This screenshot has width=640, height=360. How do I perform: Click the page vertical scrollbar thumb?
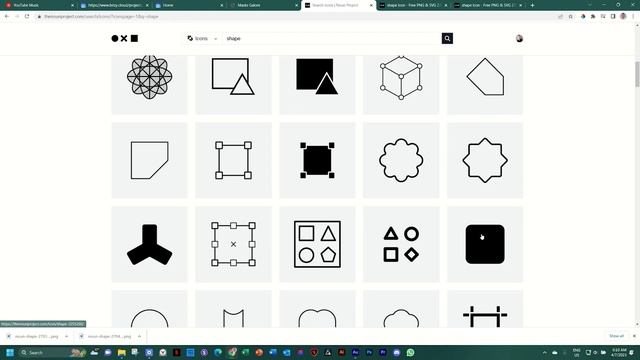637,74
